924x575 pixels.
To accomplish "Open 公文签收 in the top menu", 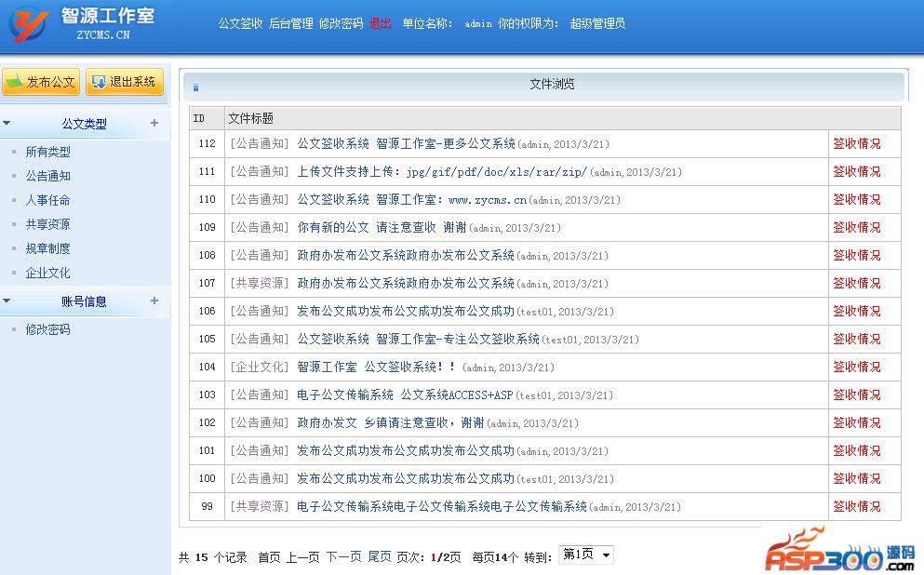I will (240, 23).
